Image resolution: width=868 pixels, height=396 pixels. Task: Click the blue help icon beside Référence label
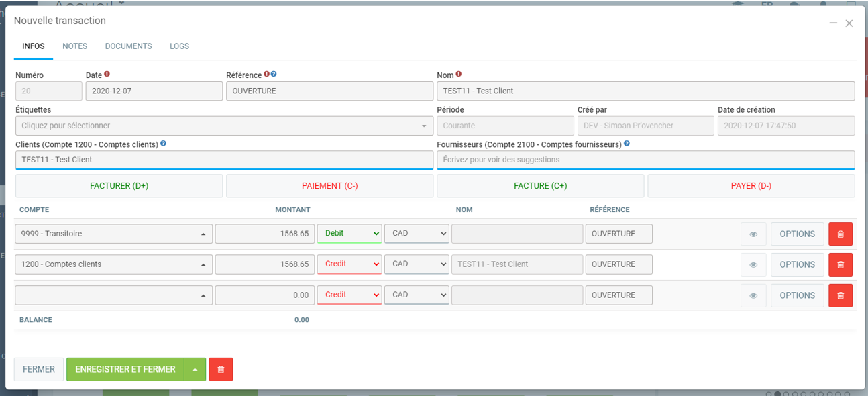coord(274,75)
